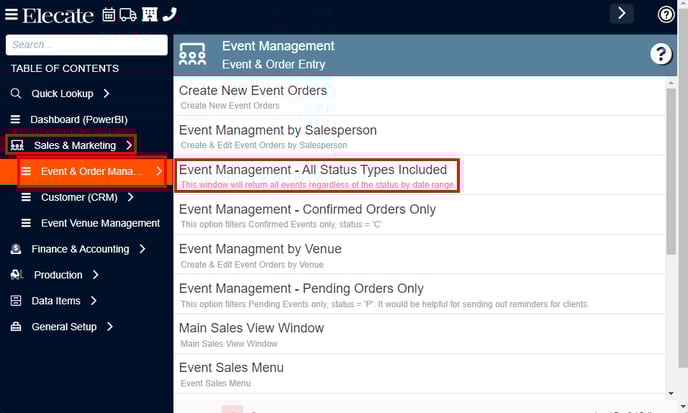Click the Event Management people icon in header
The height and width of the screenshot is (413, 688).
[x=192, y=55]
